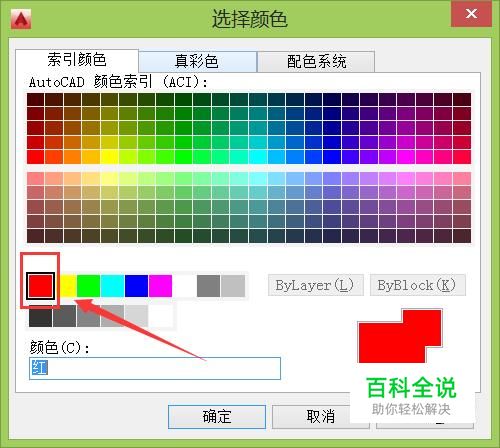The width and height of the screenshot is (500, 448).
Task: Pick pure cyan in the upper ACI palette's brightest row
Action: point(258,157)
